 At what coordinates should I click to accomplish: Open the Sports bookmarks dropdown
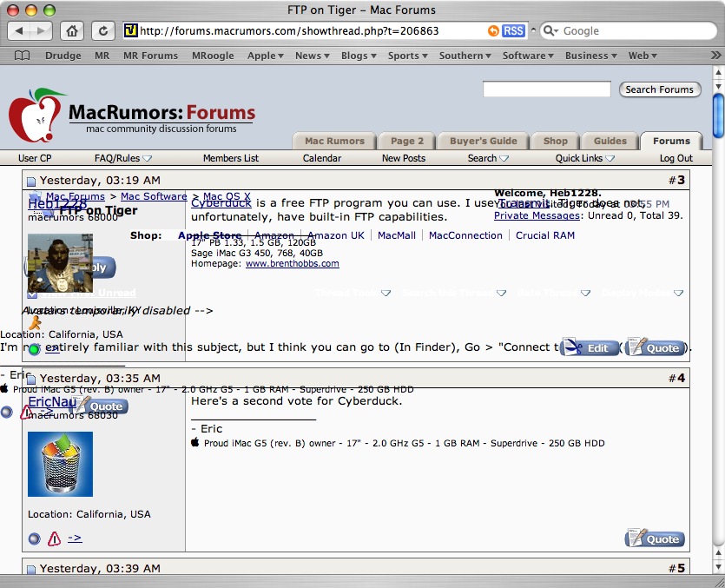(407, 56)
